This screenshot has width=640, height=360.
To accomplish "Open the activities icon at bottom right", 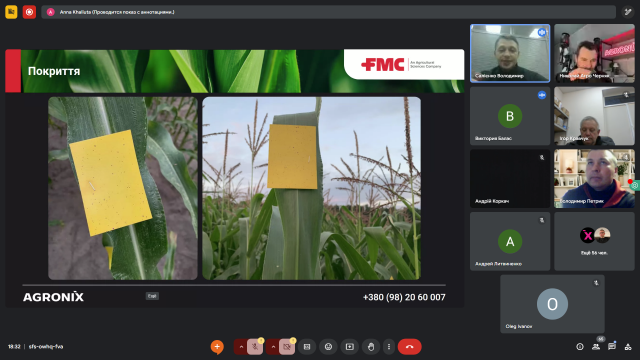I will tap(628, 347).
